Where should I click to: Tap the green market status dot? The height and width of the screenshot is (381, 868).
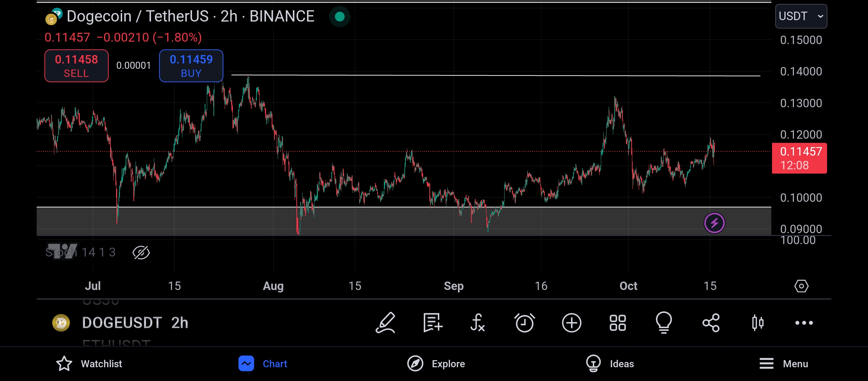(339, 17)
